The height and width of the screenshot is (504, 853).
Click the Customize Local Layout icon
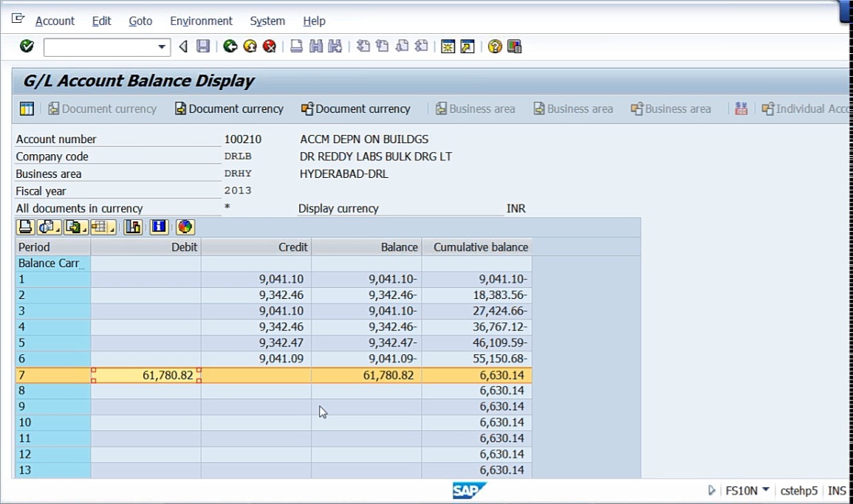(514, 46)
